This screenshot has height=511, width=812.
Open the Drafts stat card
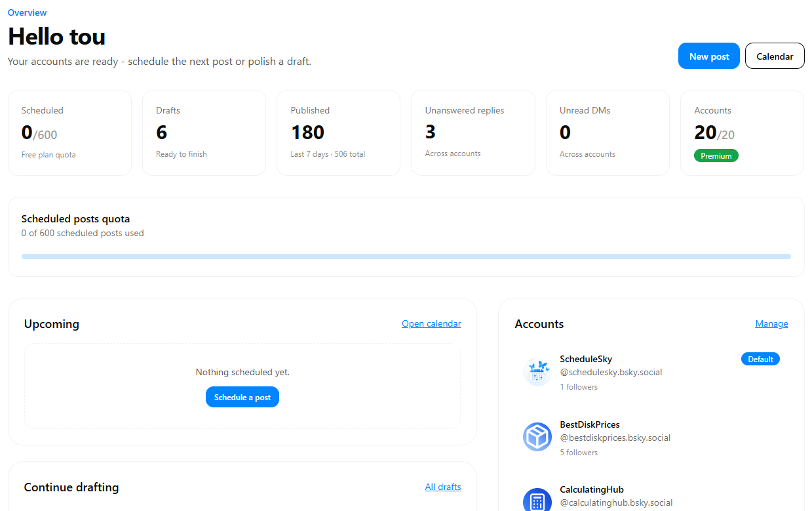coord(204,133)
